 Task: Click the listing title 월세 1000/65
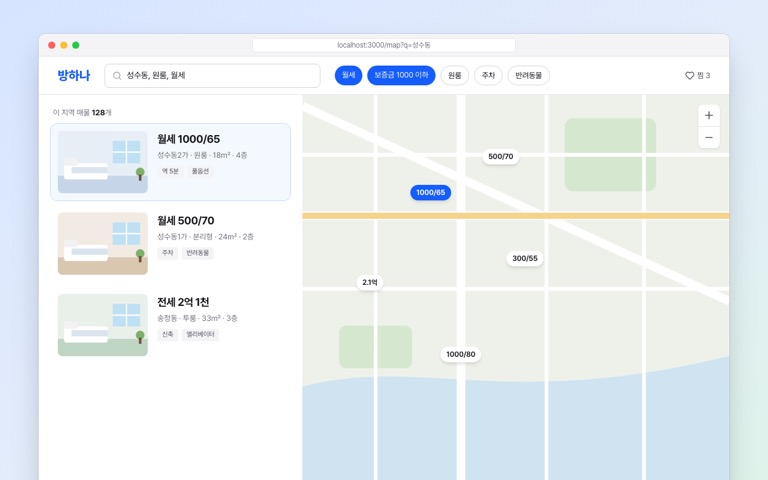[x=189, y=139]
